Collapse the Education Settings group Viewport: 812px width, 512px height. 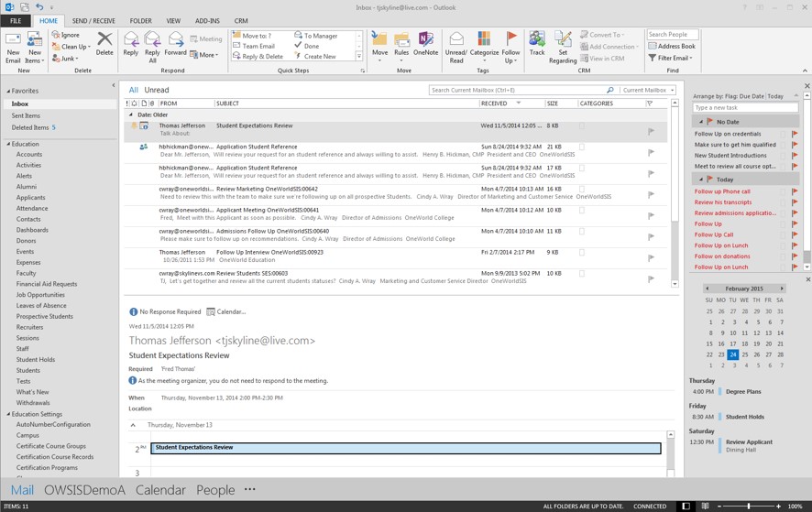coord(8,414)
